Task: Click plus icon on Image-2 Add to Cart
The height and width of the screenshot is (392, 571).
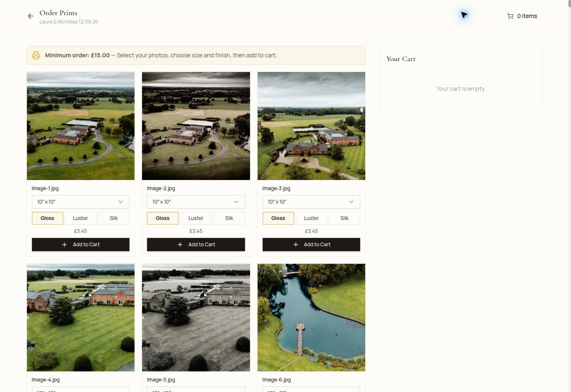Action: [180, 244]
